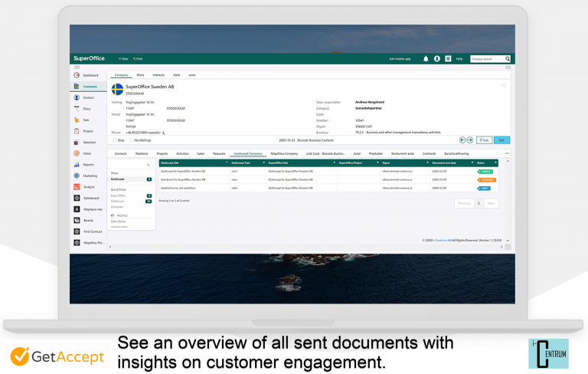
Task: Open the Map4You Company tab
Action: tap(284, 153)
